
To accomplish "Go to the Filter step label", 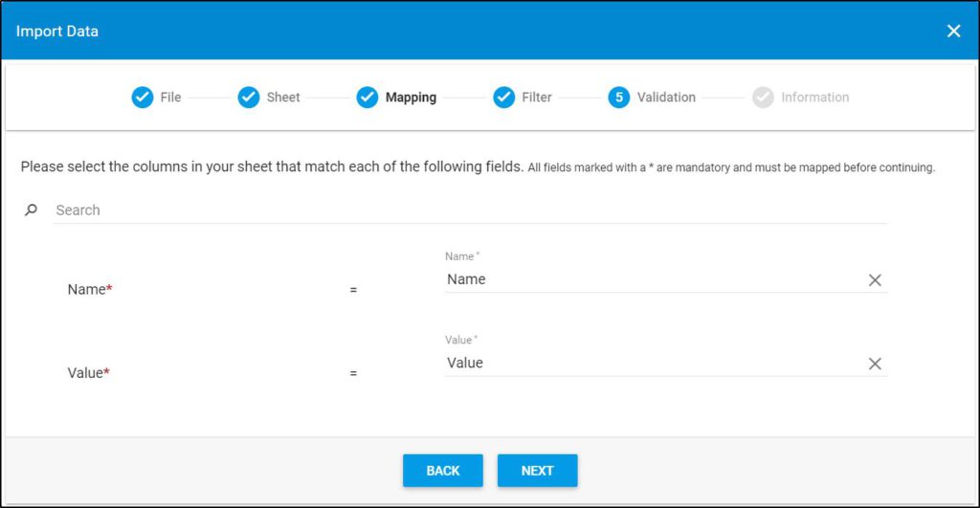I will (537, 97).
